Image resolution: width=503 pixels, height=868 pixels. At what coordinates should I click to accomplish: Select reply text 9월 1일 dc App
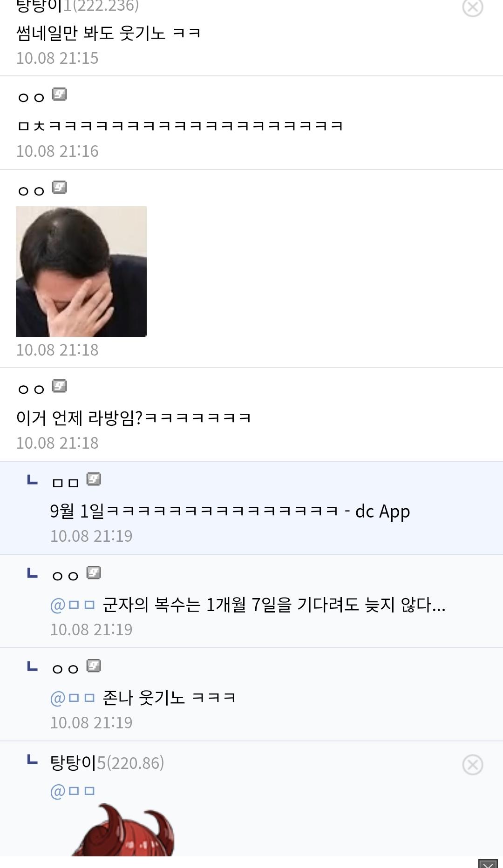point(230,511)
